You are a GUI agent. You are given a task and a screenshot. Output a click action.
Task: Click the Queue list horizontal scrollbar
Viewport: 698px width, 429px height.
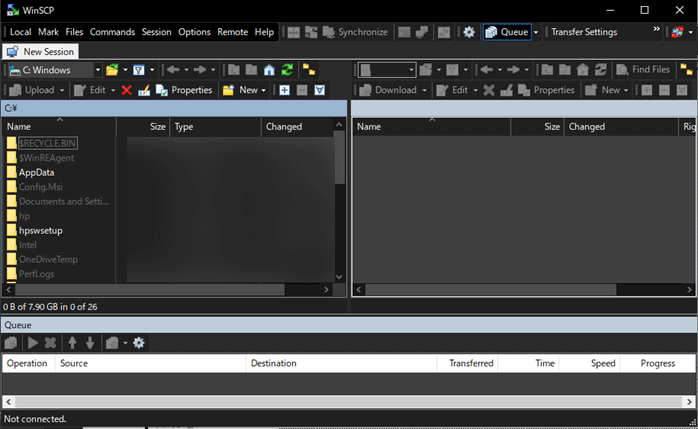[349, 402]
